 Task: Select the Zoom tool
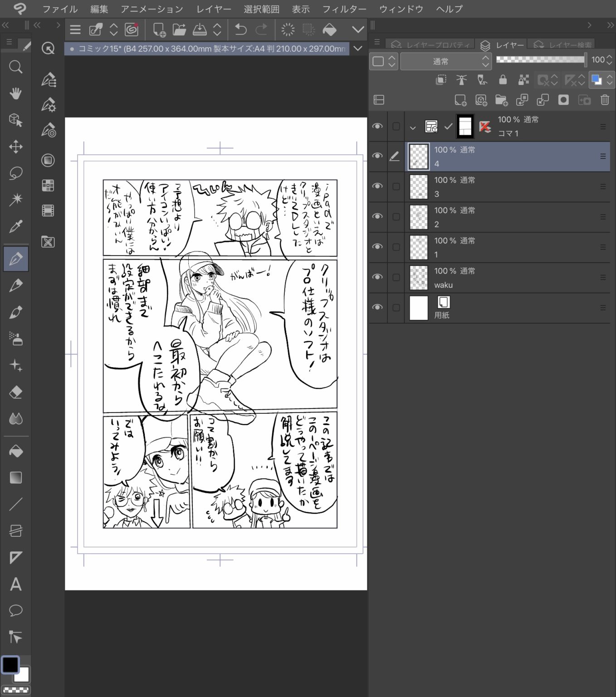(16, 67)
